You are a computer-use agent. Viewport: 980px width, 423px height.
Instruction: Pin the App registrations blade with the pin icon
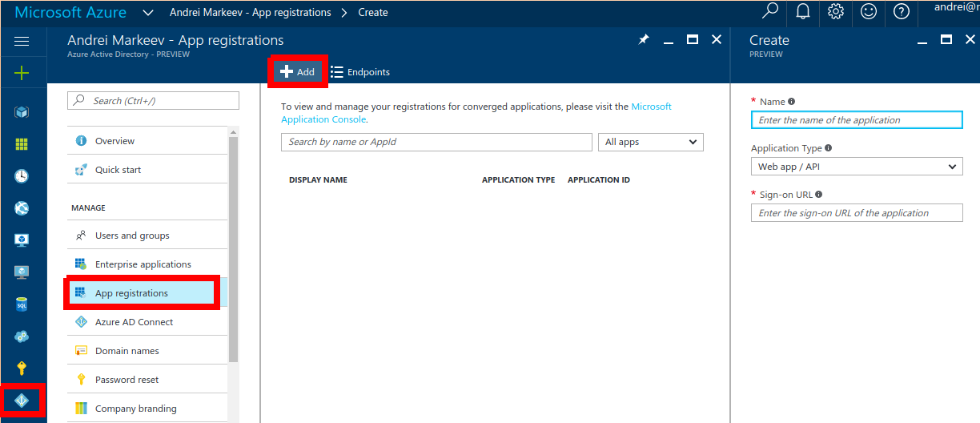(643, 39)
